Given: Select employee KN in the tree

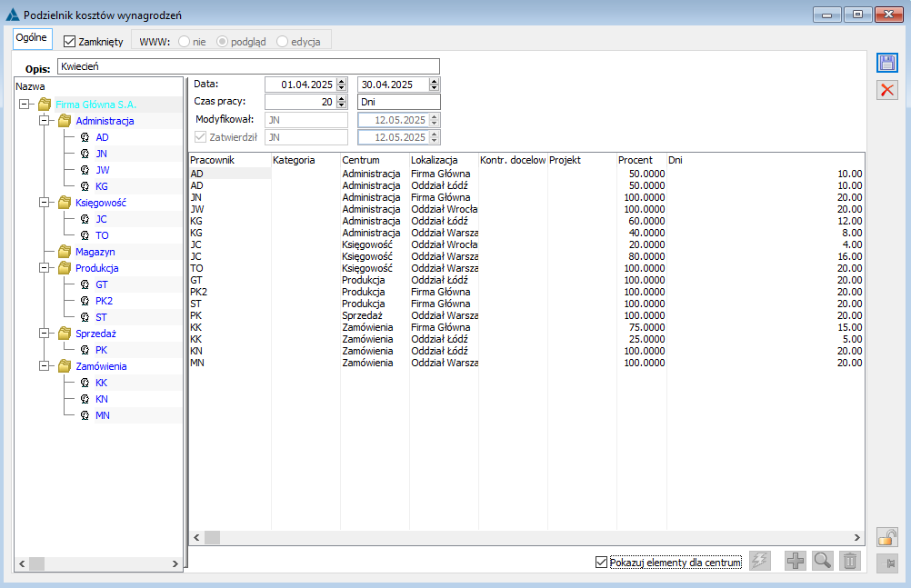Looking at the screenshot, I should (x=102, y=399).
